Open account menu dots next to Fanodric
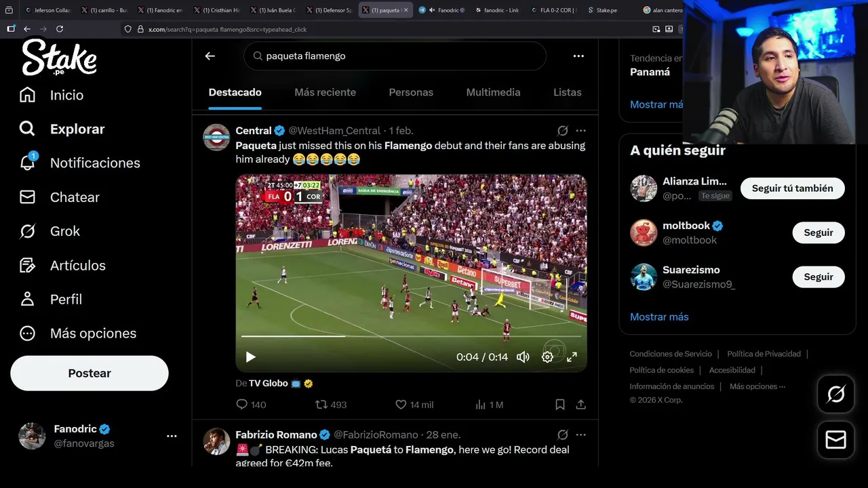The width and height of the screenshot is (868, 488). click(172, 436)
